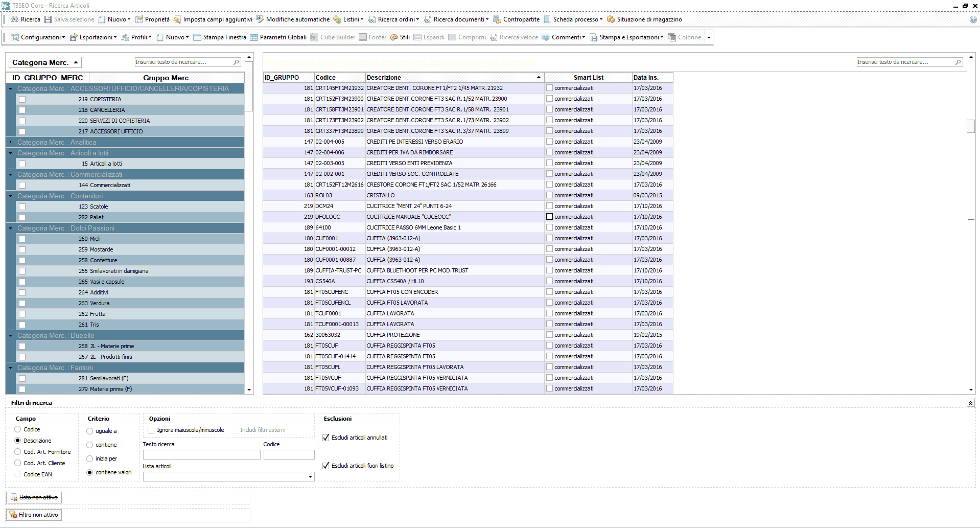Click the category tree scrollbar thumb
The image size is (980, 528).
249,86
